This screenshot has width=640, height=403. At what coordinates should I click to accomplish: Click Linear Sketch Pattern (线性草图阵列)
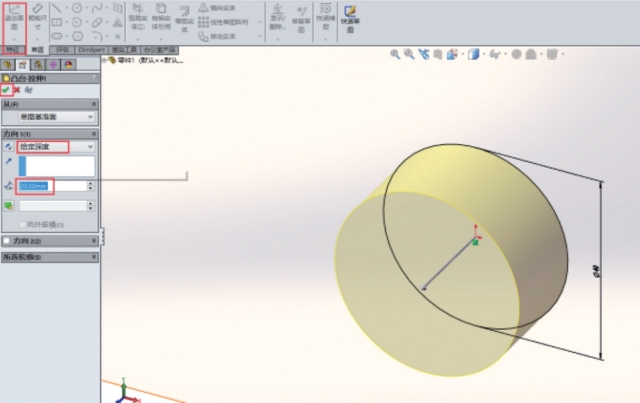(223, 22)
